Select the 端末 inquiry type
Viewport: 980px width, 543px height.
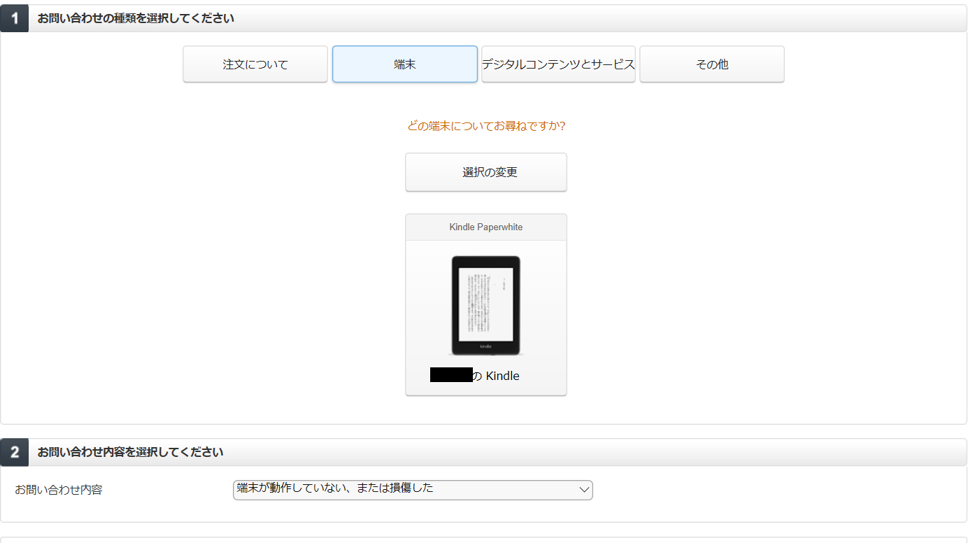(404, 64)
